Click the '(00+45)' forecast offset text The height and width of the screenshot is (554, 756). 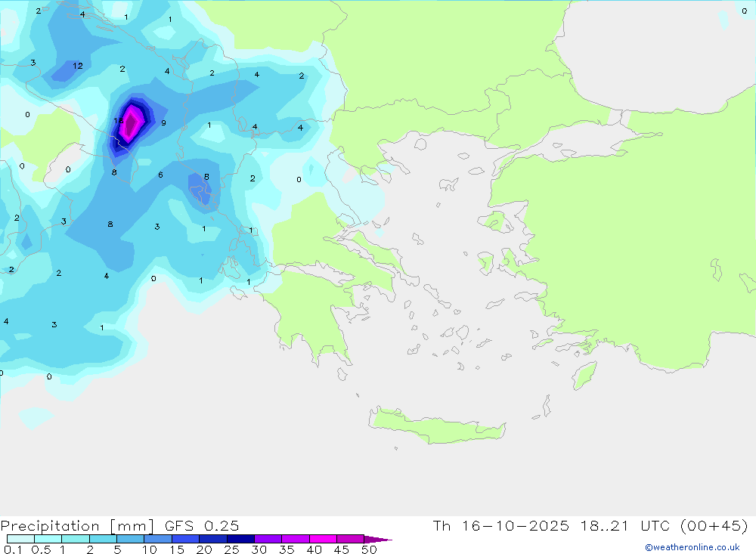714,525
